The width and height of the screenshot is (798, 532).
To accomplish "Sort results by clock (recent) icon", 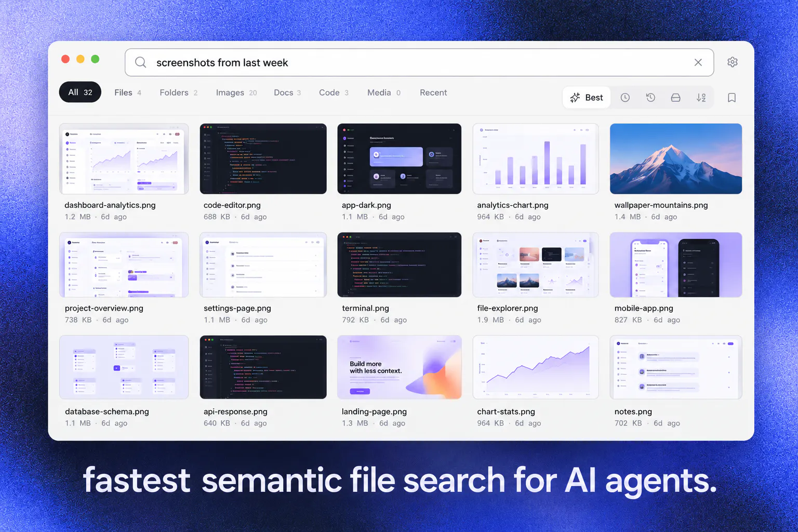I will click(625, 98).
